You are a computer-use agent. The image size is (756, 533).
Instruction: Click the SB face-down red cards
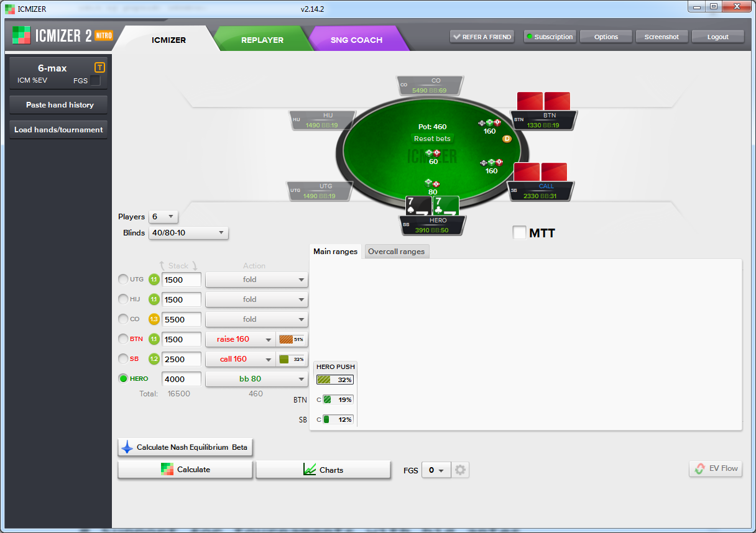click(x=541, y=172)
